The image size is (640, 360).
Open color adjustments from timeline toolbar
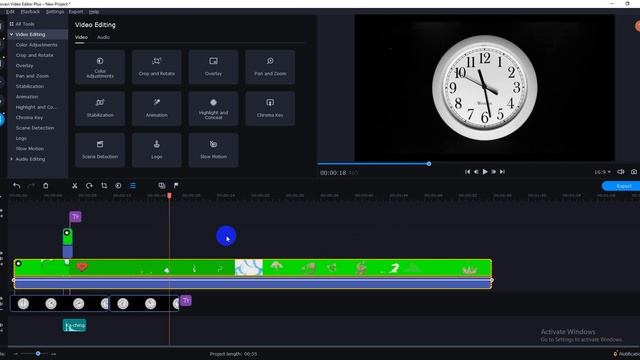[x=118, y=186]
